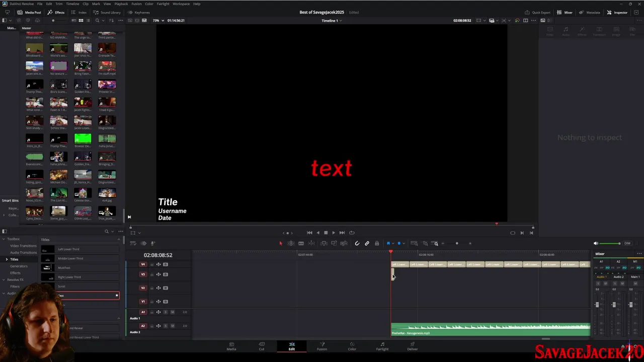Open the Timeline menu
The width and height of the screenshot is (644, 362).
point(72,4)
